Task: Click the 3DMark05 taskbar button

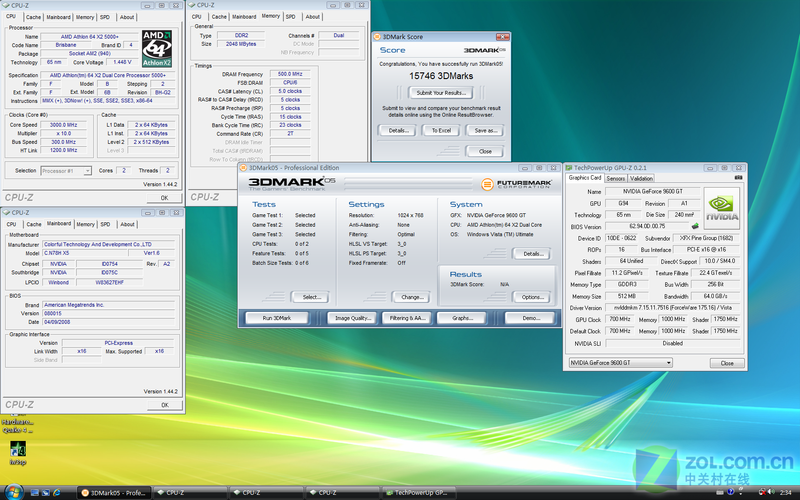Action: coord(114,492)
